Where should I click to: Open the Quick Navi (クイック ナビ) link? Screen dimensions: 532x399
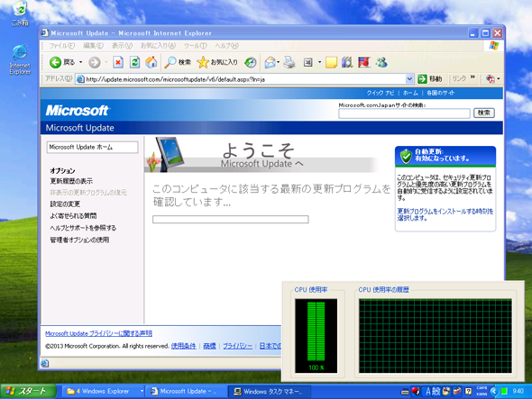380,93
